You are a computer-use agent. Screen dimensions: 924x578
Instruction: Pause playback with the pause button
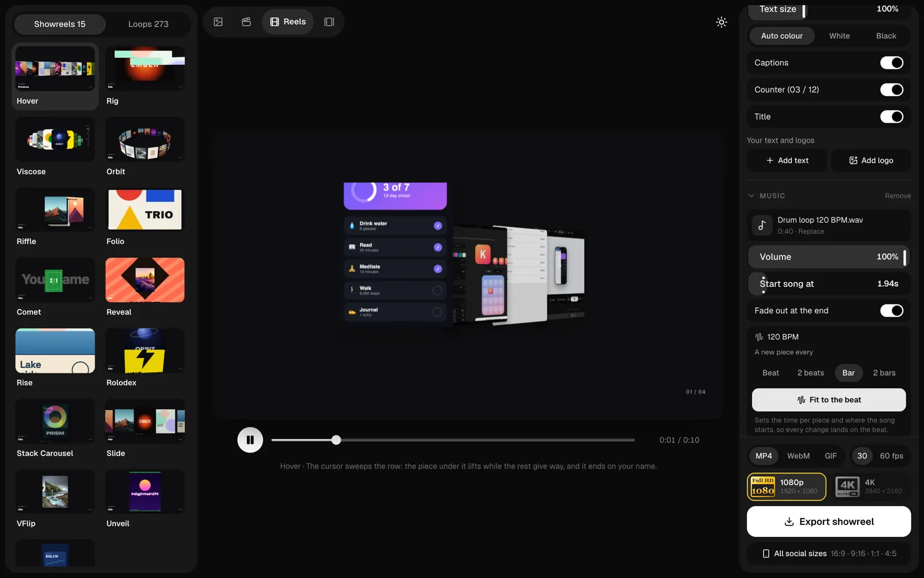pyautogui.click(x=250, y=440)
